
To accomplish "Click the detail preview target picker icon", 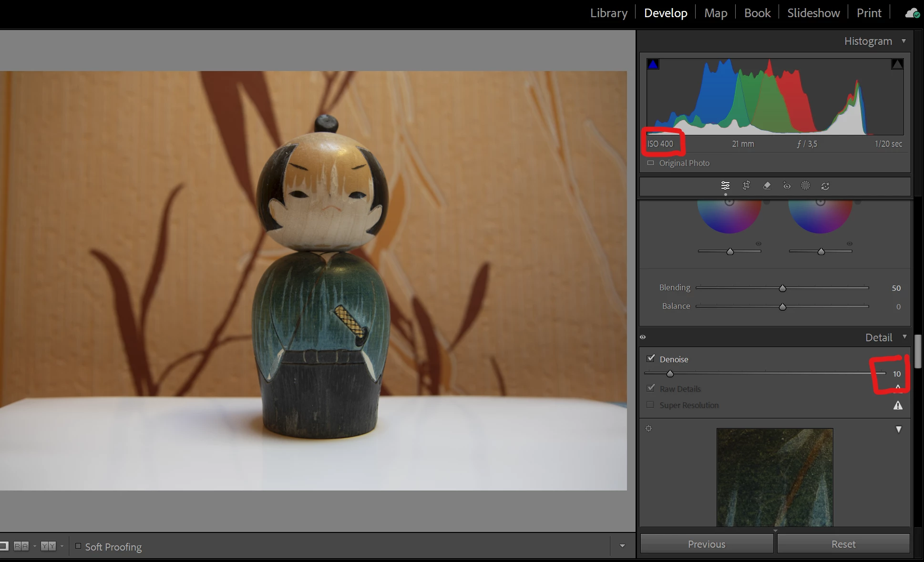I will [649, 429].
